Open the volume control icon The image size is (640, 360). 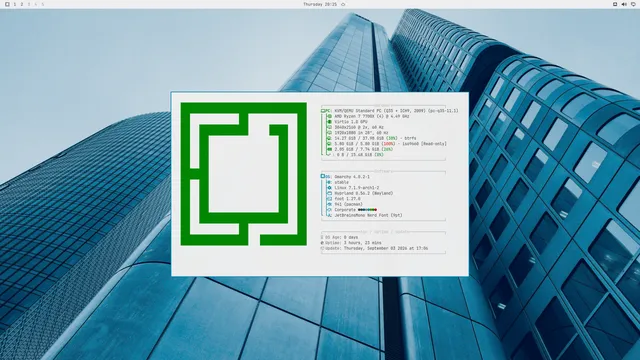tap(624, 4)
